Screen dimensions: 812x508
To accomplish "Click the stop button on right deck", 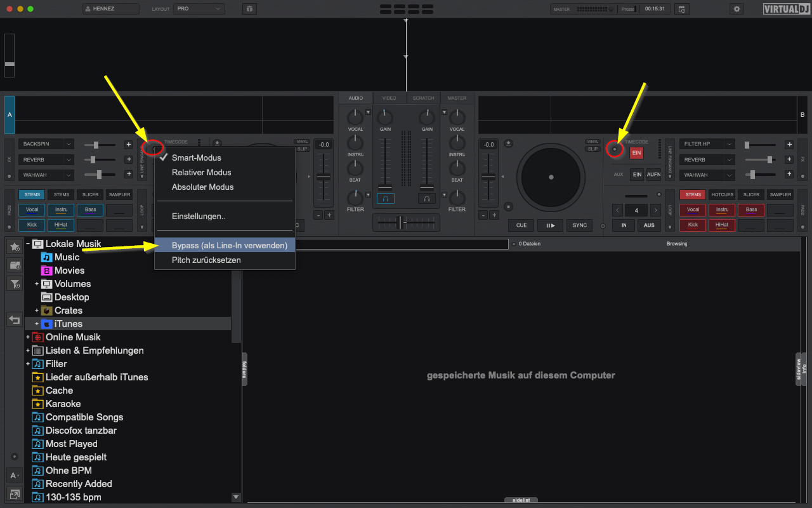I will [508, 206].
